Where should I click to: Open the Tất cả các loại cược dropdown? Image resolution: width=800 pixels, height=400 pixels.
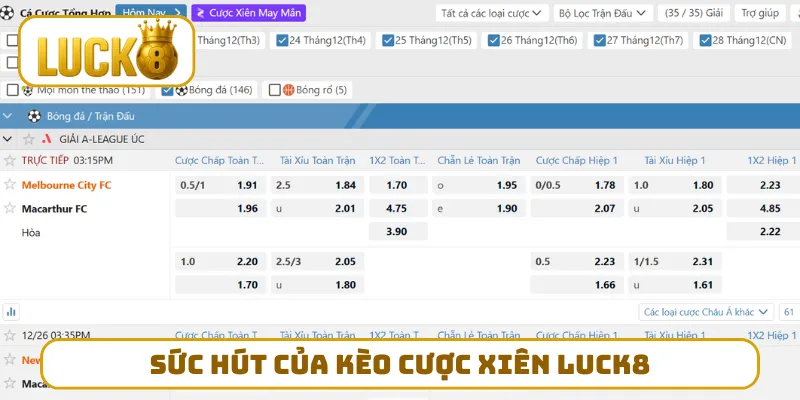coord(492,13)
